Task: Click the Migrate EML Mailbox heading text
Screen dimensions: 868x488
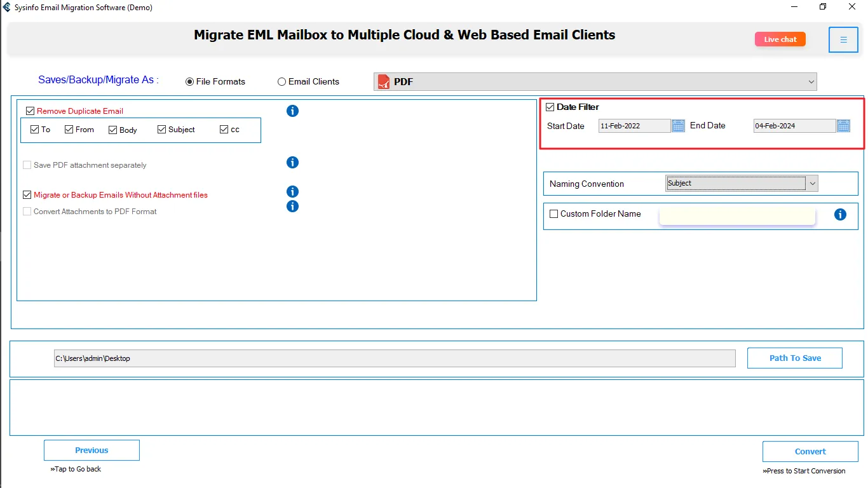Action: [405, 35]
